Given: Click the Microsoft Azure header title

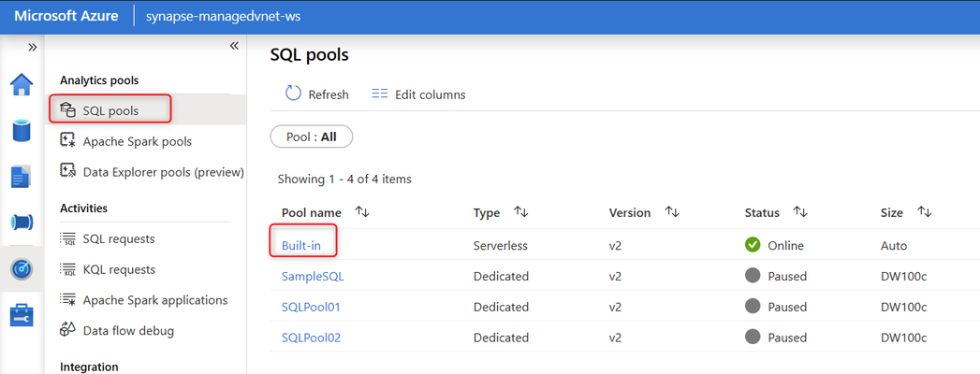Looking at the screenshot, I should [66, 16].
